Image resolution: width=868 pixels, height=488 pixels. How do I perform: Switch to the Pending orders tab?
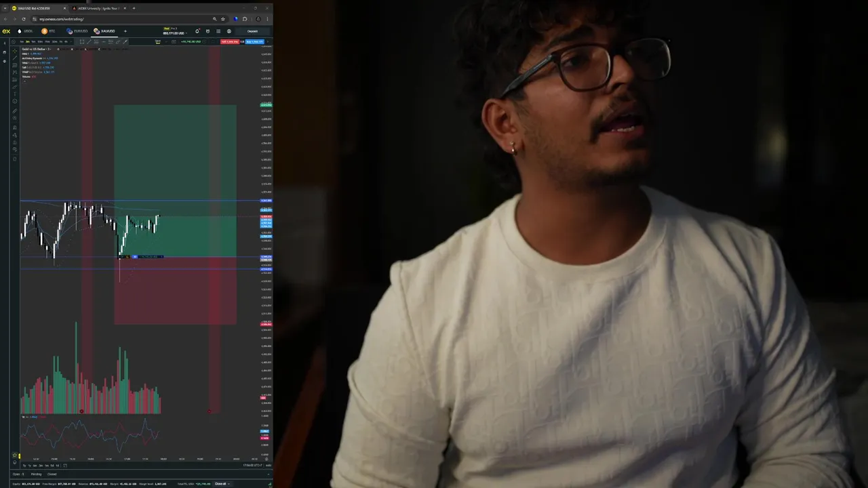[x=36, y=474]
